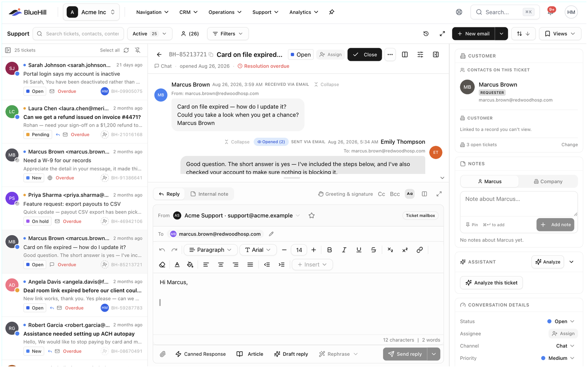Refresh the ticket list
This screenshot has height=368, width=588.
pyautogui.click(x=126, y=50)
